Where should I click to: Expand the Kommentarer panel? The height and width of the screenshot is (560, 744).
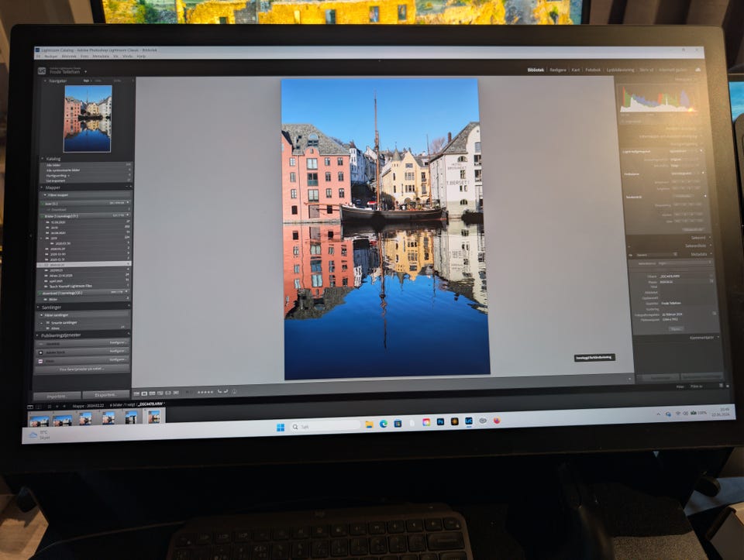(x=718, y=337)
